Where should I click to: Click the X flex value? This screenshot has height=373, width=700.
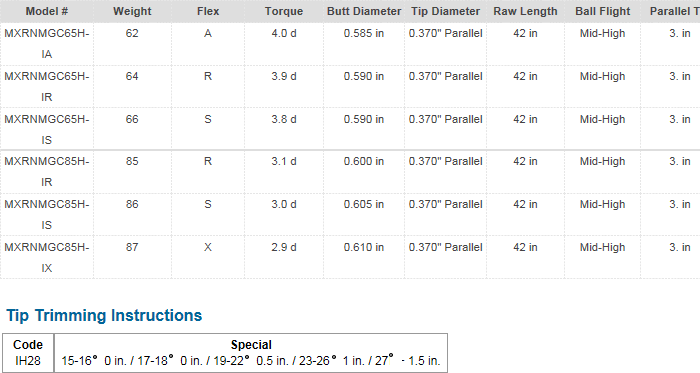[208, 247]
